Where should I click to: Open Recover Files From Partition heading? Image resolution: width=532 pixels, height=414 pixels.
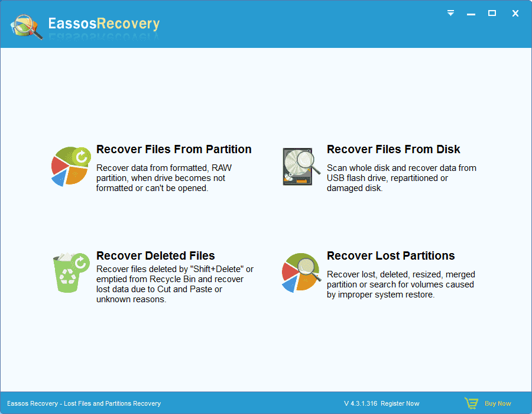click(174, 149)
